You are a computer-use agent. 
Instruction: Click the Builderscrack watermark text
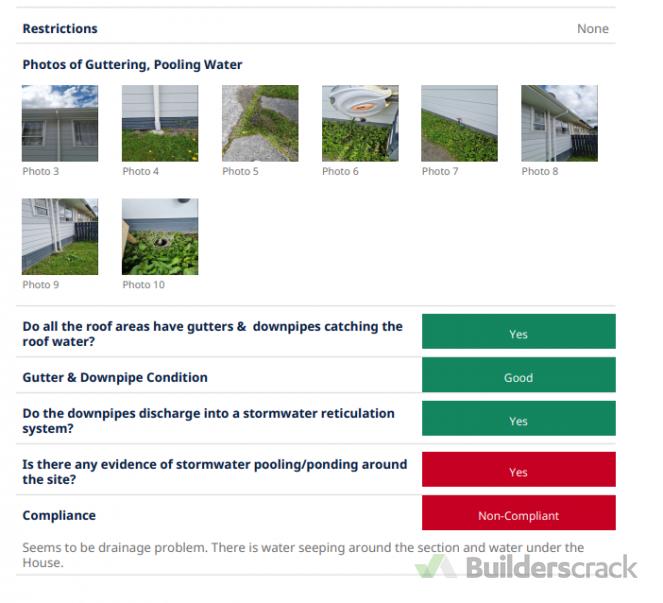[551, 568]
